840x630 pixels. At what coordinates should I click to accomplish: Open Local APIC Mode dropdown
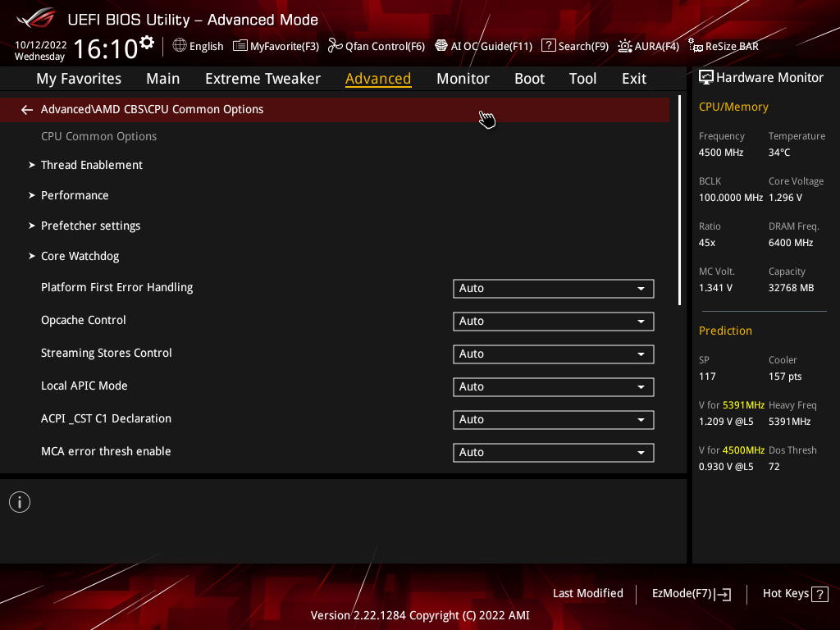554,387
